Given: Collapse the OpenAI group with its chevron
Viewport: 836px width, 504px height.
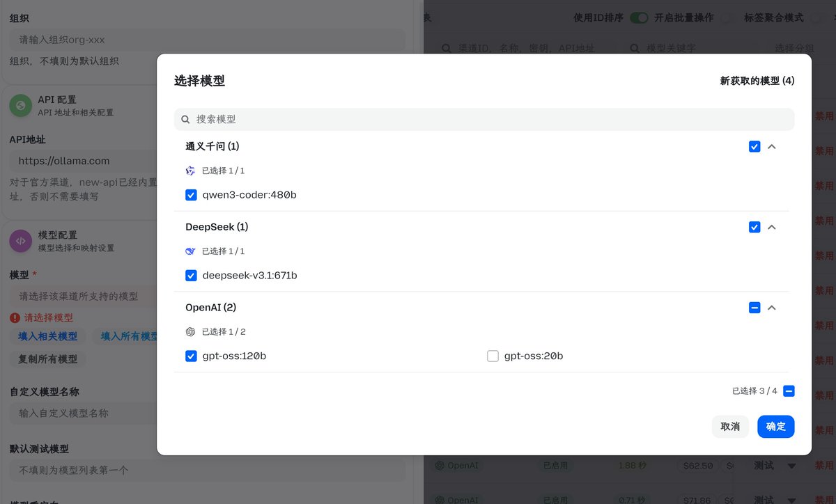Looking at the screenshot, I should [x=772, y=308].
